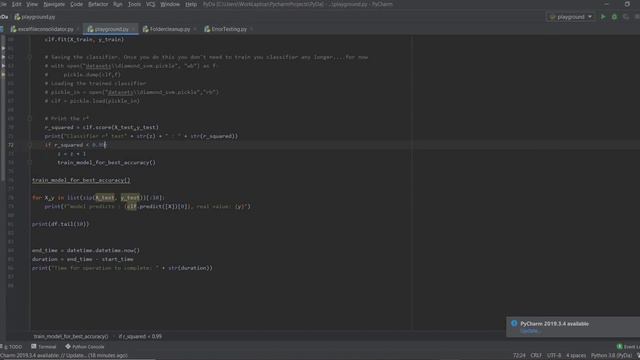Image resolution: width=640 pixels, height=360 pixels.
Task: Open the Python Console tool window
Action: [84, 347]
